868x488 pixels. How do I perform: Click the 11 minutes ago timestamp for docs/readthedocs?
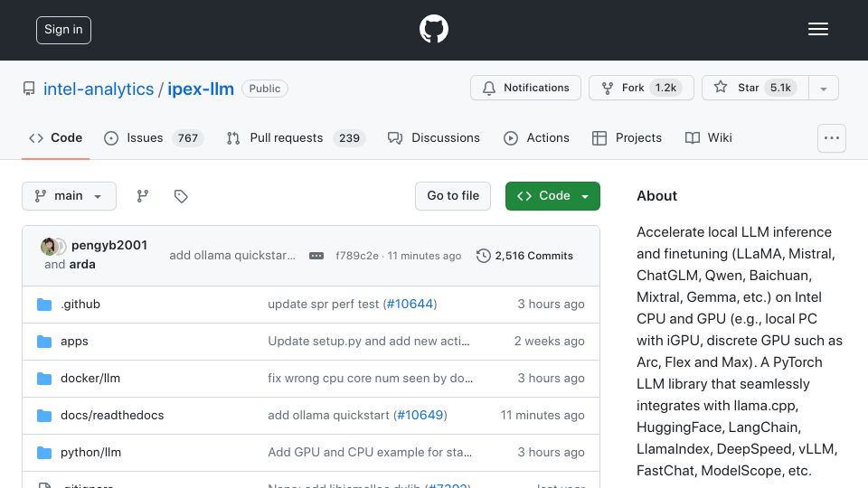pos(542,415)
